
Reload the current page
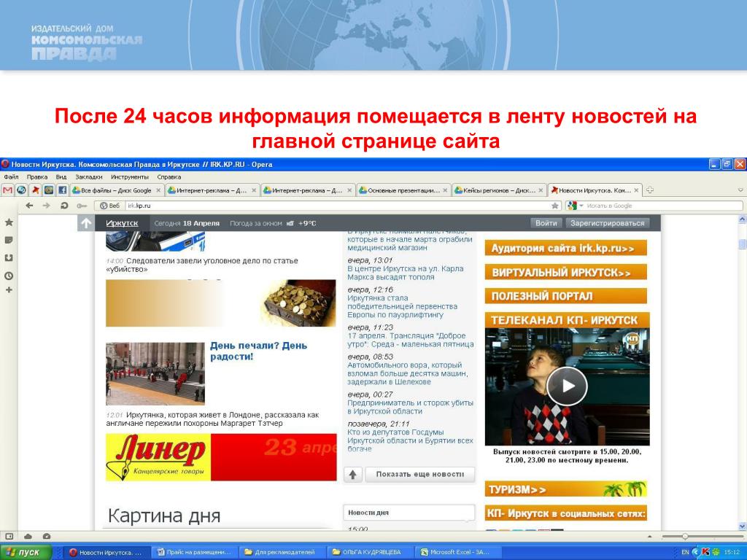point(64,206)
